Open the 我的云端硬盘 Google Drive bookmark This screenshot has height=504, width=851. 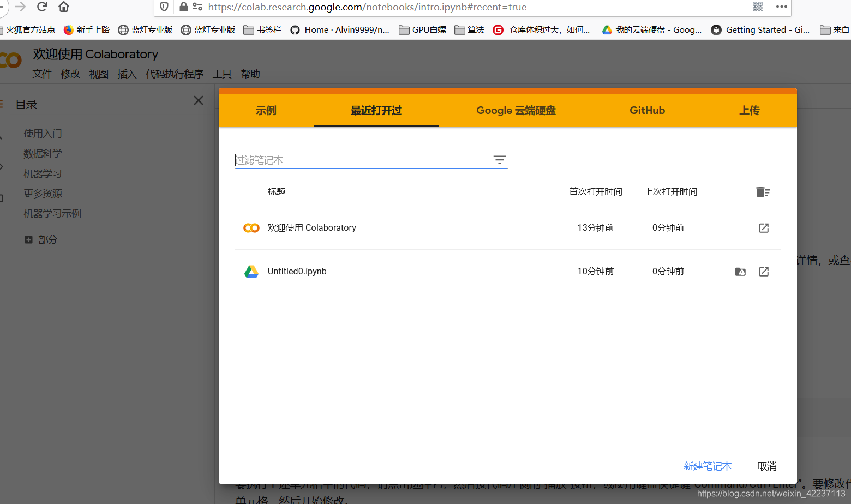point(652,30)
